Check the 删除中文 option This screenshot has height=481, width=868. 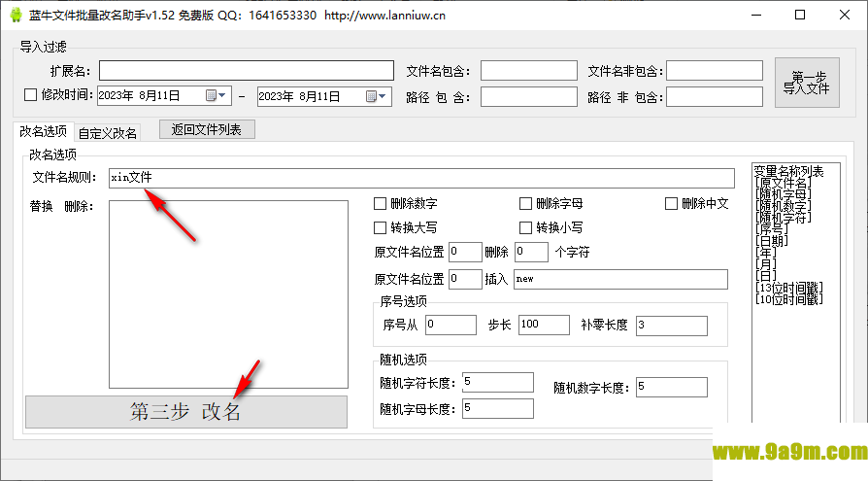671,204
